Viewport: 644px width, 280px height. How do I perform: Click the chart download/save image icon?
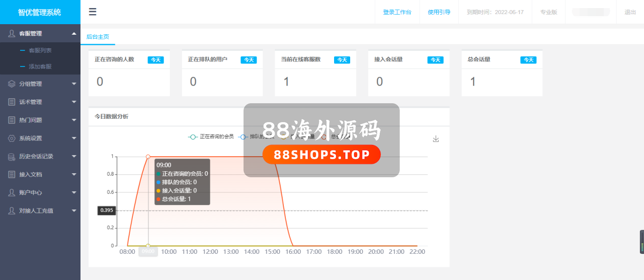click(436, 139)
